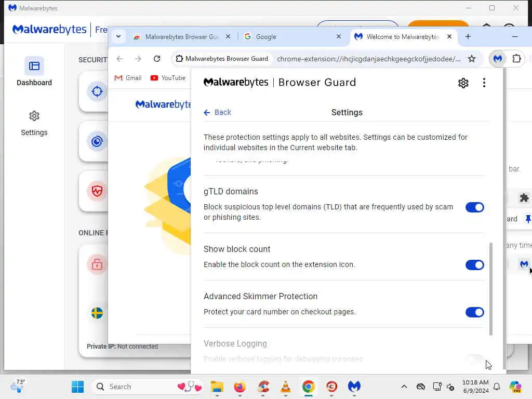Open a new Chrome tab

(468, 36)
